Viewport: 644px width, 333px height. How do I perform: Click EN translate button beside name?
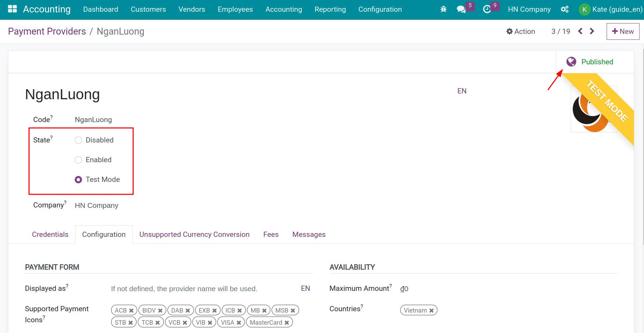pos(462,91)
